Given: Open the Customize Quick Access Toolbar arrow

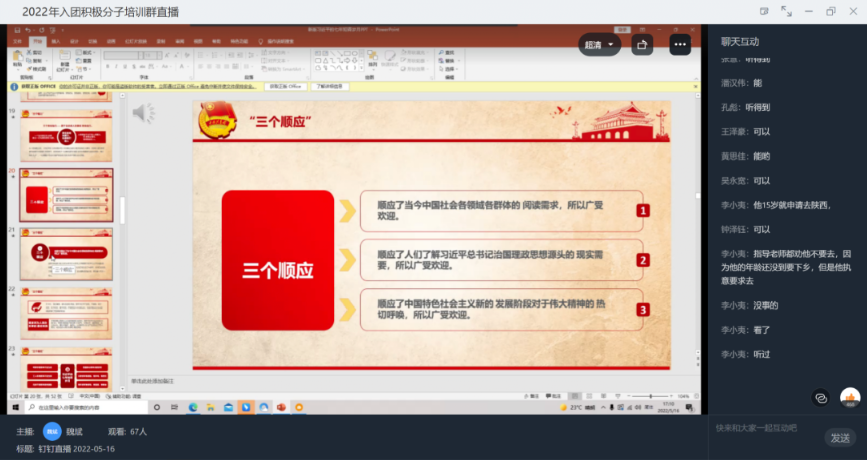Looking at the screenshot, I should point(62,30).
